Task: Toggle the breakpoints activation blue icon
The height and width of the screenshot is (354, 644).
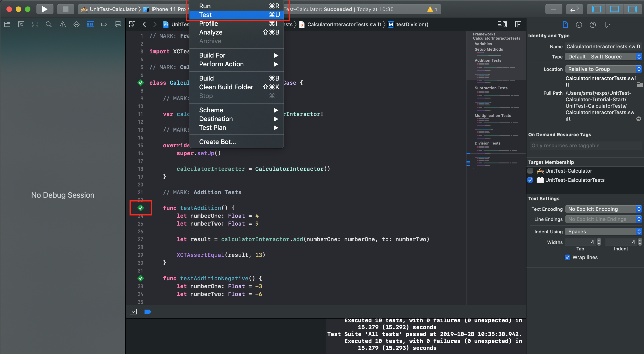Action: [x=148, y=312]
